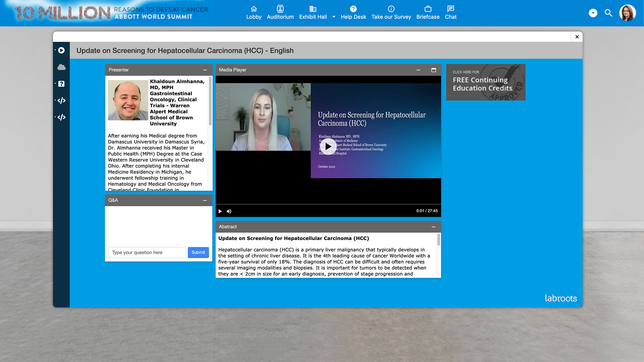
Task: Go to the Lobby
Action: [x=254, y=13]
